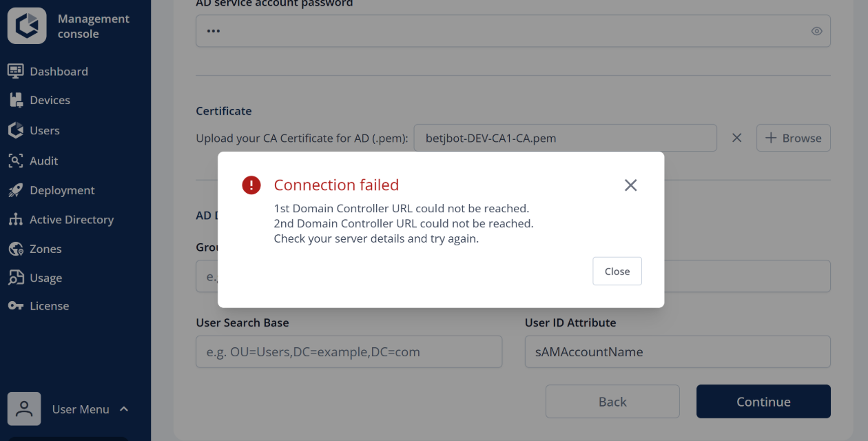This screenshot has width=868, height=441.
Task: Open Users section icon
Action: [x=15, y=130]
